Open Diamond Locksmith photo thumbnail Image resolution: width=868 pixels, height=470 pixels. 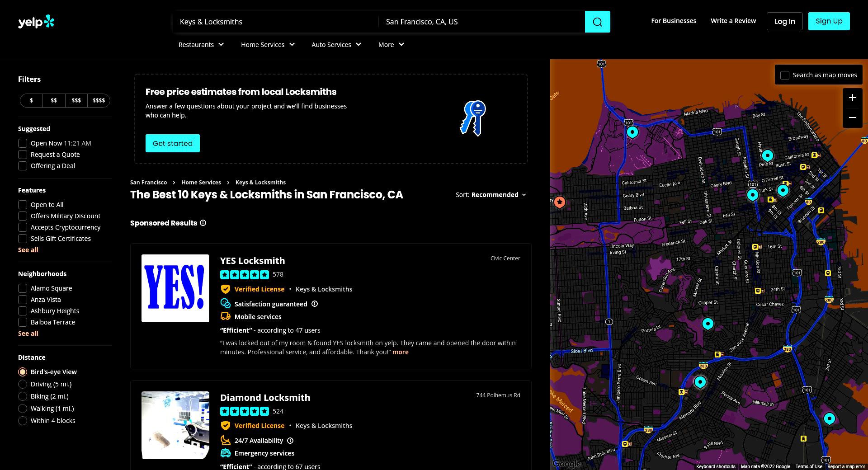point(175,425)
